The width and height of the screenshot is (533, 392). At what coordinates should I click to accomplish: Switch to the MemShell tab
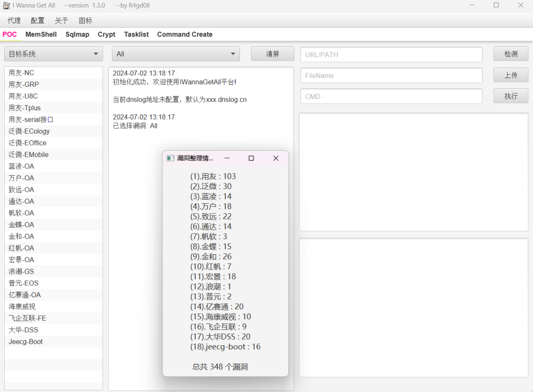[41, 34]
